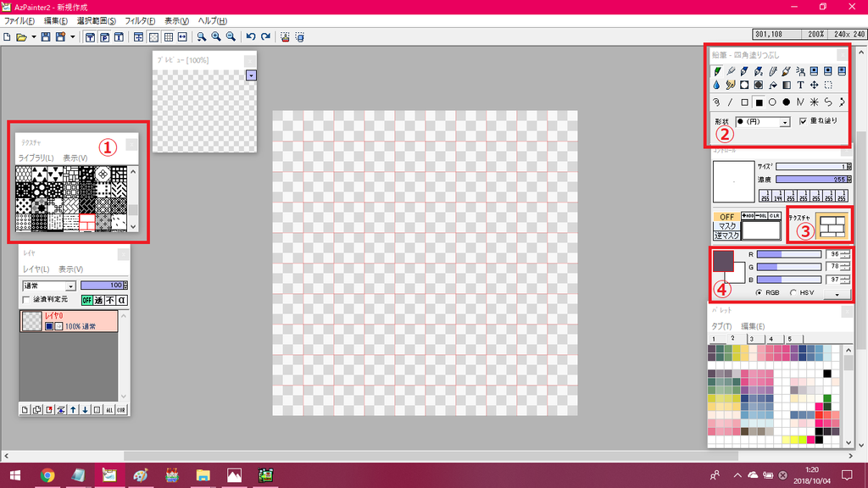Viewport: 868px width, 488px height.
Task: Select the concentric lines asterisk draw type
Action: point(815,103)
